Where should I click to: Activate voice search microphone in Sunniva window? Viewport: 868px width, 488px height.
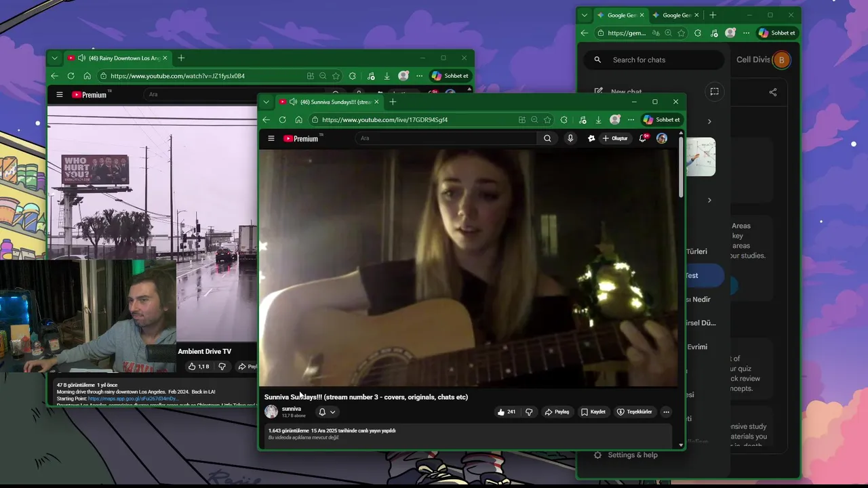(570, 138)
